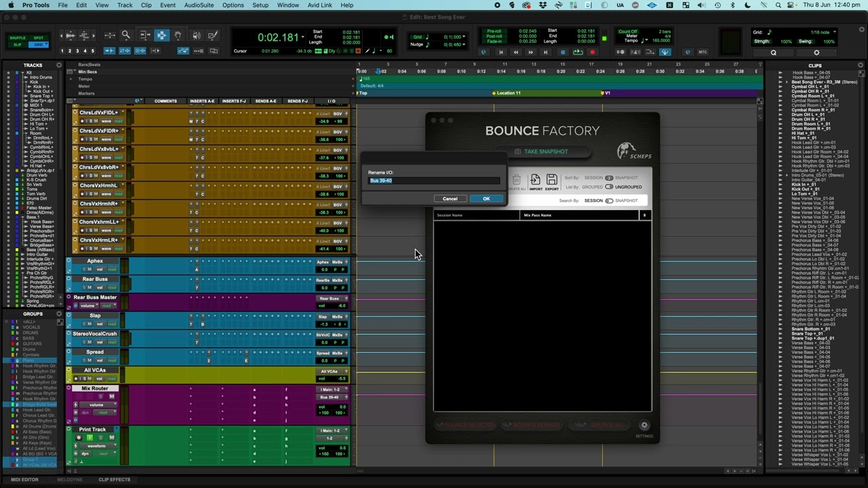Viewport: 868px width, 488px height.
Task: Open Grid value dropdown in toolbar
Action: click(464, 37)
